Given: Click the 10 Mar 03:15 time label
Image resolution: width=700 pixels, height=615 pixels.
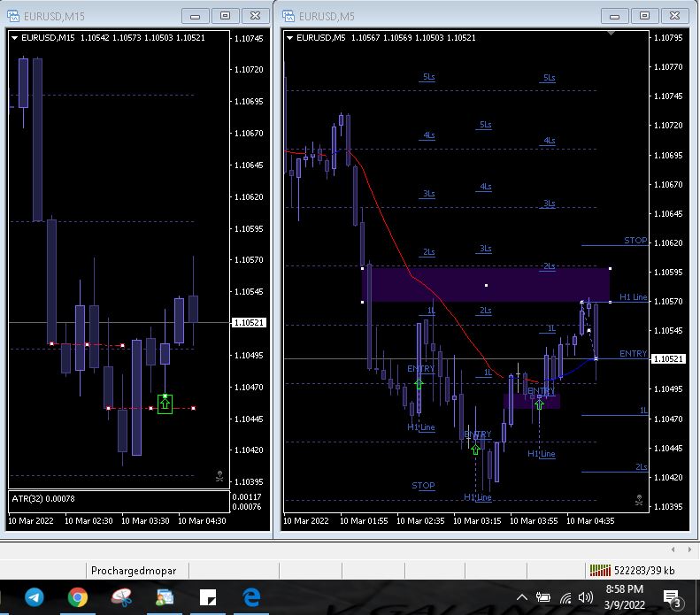Looking at the screenshot, I should [x=477, y=520].
